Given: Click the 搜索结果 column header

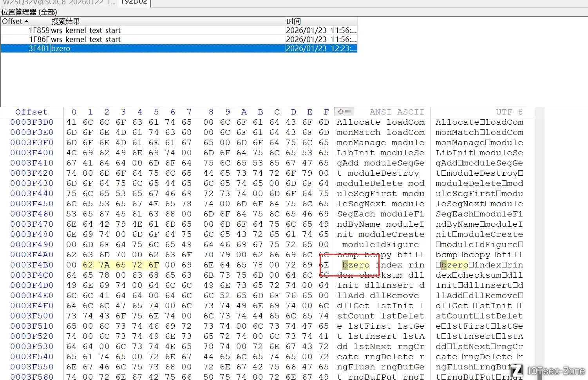Looking at the screenshot, I should (x=66, y=22).
